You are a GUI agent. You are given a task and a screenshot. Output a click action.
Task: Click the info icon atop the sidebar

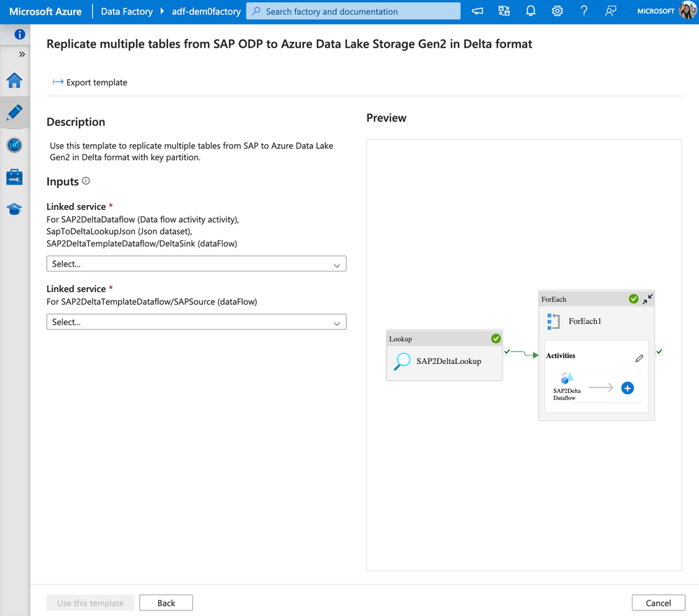(20, 34)
